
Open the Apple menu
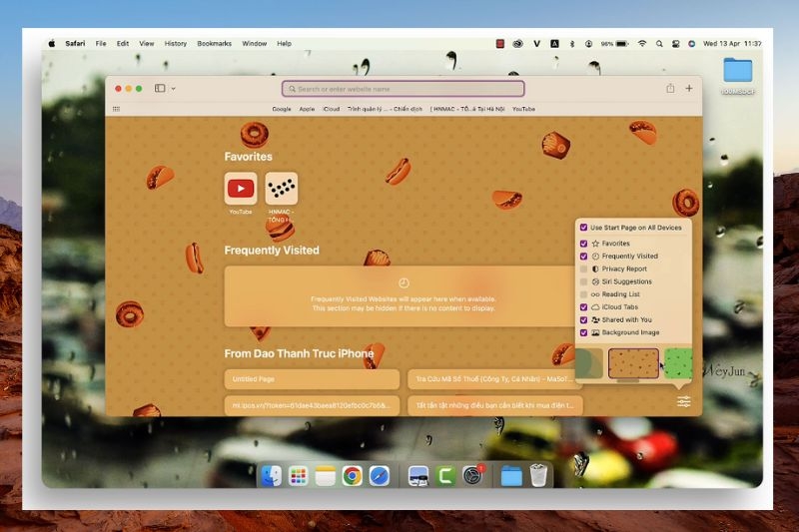[52, 44]
